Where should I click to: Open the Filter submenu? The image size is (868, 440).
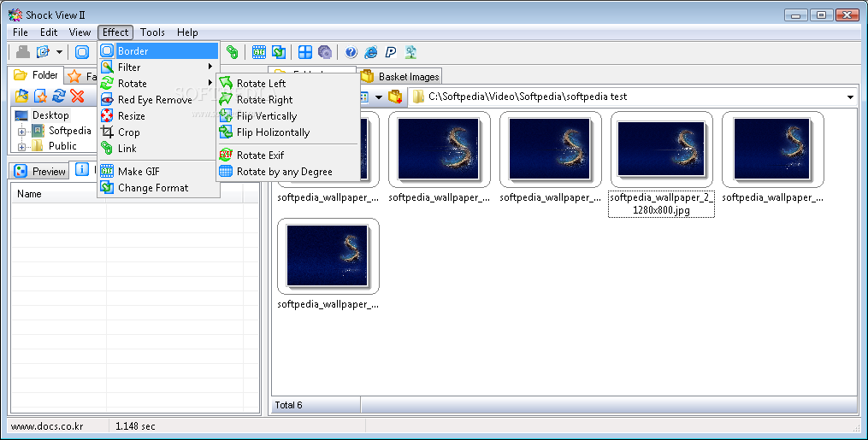click(159, 67)
